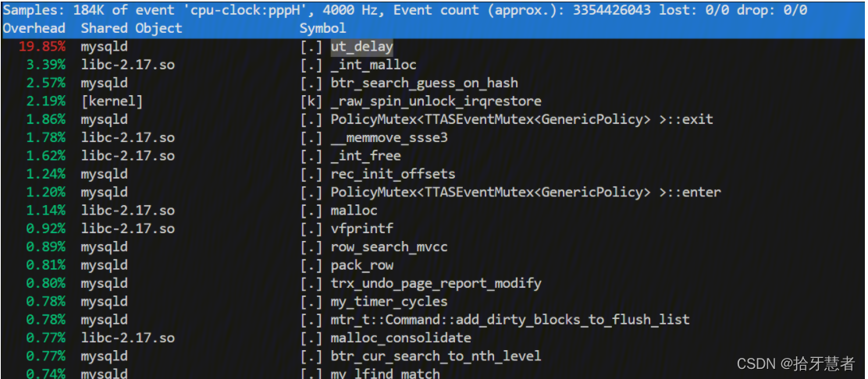Click the 19.85% overhead value
Screen dimensions: 868x379
point(41,47)
